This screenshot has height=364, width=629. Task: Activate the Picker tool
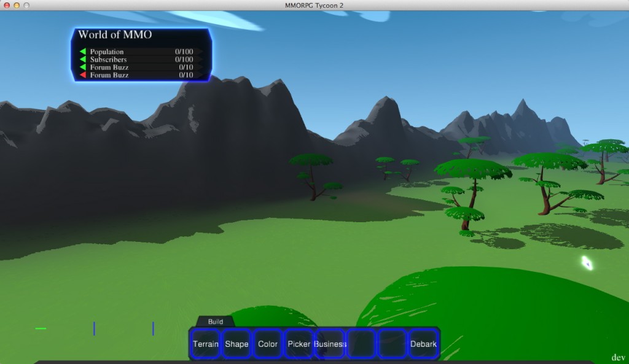(x=299, y=344)
